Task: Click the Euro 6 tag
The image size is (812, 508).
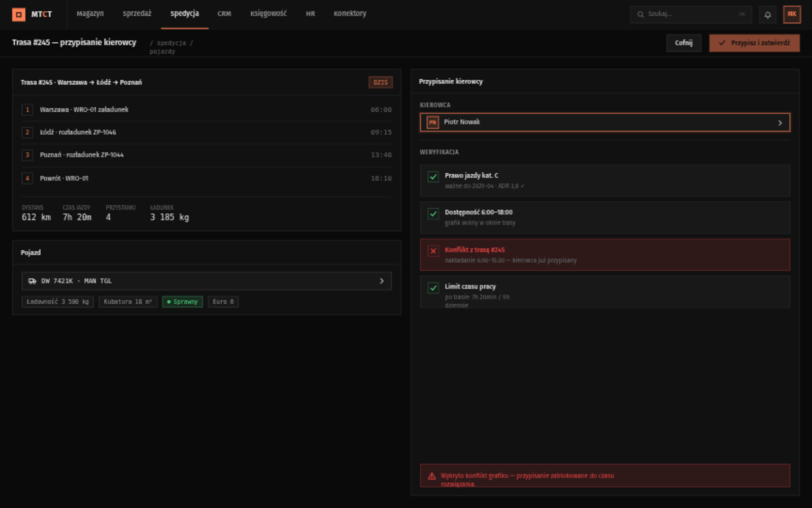Action: pyautogui.click(x=223, y=302)
